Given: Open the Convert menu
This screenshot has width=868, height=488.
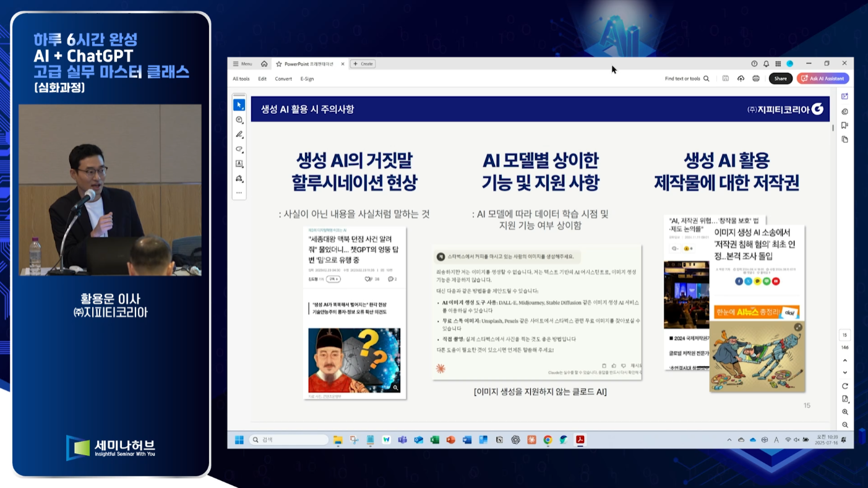Looking at the screenshot, I should [283, 79].
